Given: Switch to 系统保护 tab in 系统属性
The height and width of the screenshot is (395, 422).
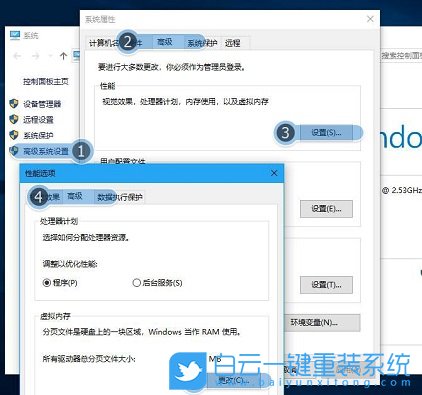Looking at the screenshot, I should (x=202, y=43).
